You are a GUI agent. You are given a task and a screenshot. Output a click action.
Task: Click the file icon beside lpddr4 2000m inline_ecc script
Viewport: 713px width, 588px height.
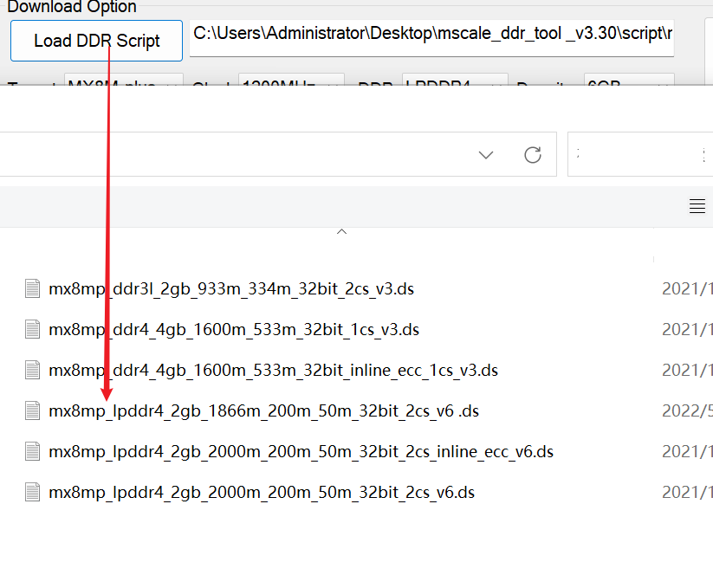tap(32, 451)
